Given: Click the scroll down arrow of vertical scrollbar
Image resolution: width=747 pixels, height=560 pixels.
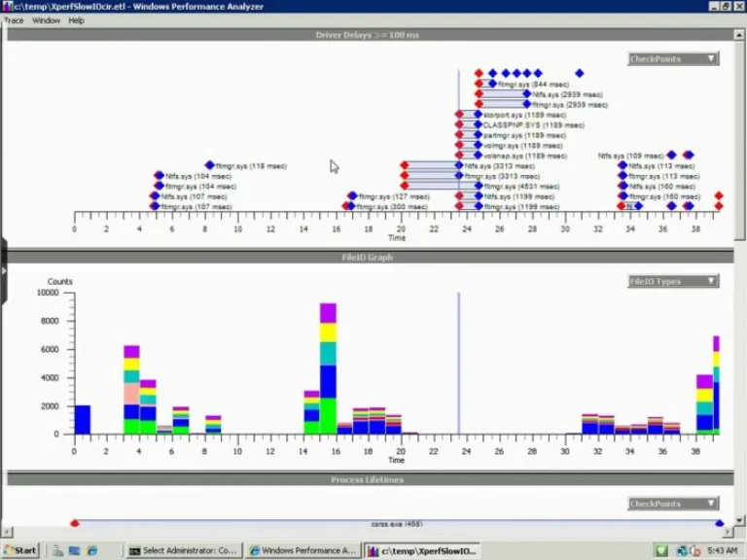Looking at the screenshot, I should tap(739, 520).
